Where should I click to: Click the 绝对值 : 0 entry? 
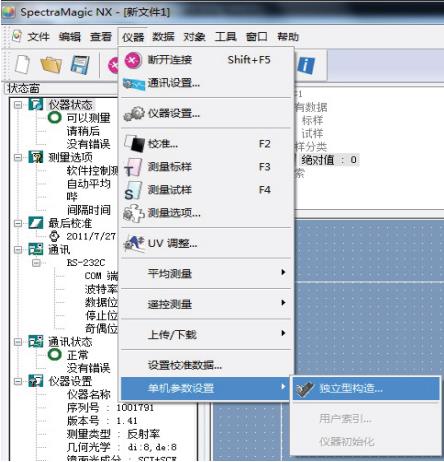[x=329, y=160]
